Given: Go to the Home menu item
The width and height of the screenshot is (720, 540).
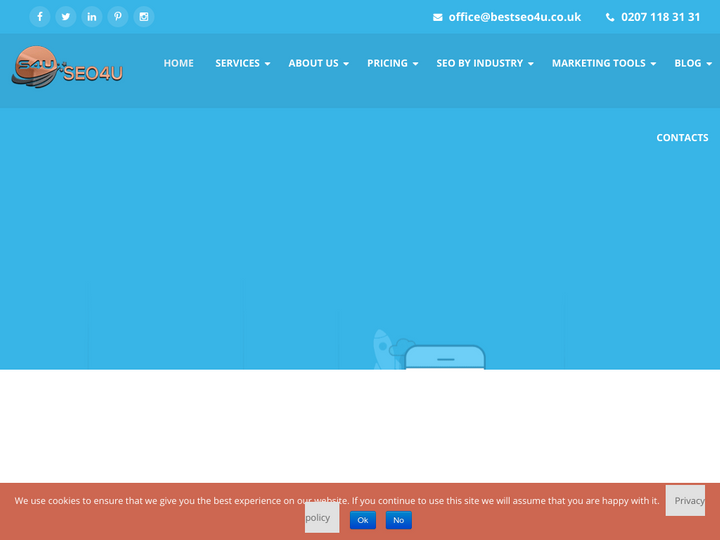Looking at the screenshot, I should tap(179, 63).
